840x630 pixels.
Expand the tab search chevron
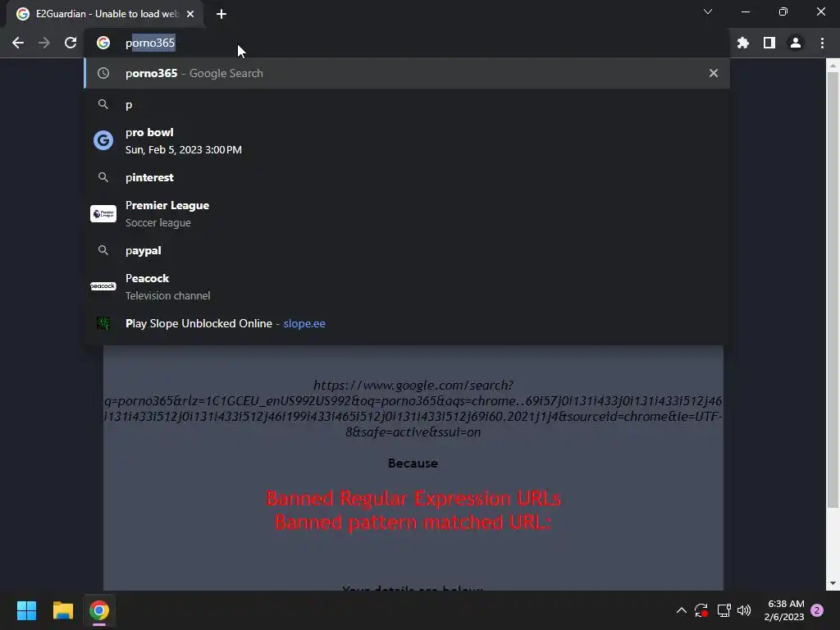[708, 11]
